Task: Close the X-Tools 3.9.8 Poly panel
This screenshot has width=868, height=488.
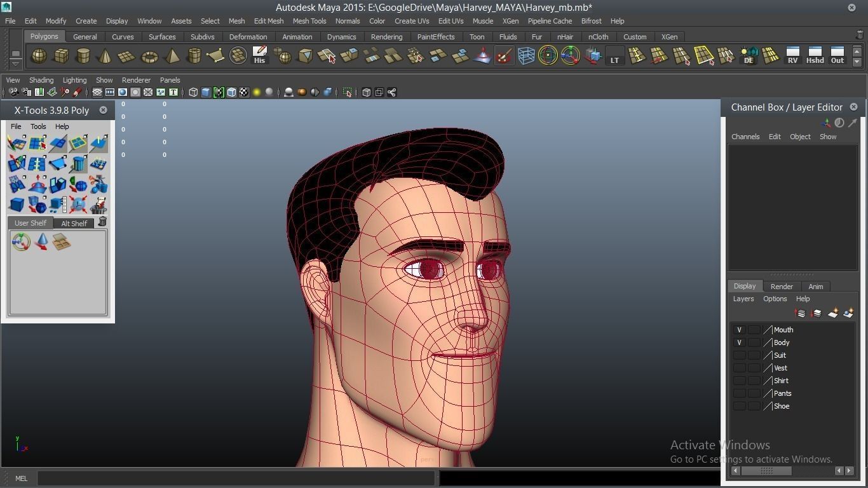Action: pos(103,110)
